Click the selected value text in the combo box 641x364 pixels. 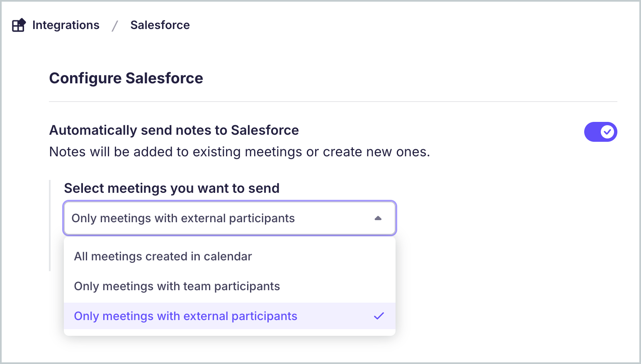(183, 218)
